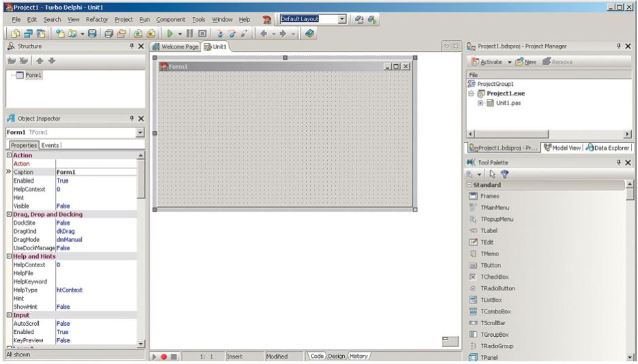The height and width of the screenshot is (364, 638).
Task: Click the Open Project toolbar icon
Action: tap(121, 34)
